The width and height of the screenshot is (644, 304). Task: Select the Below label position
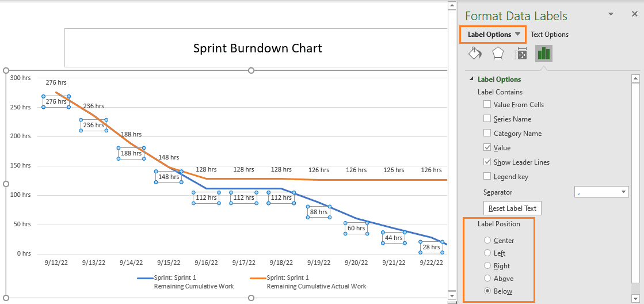487,291
